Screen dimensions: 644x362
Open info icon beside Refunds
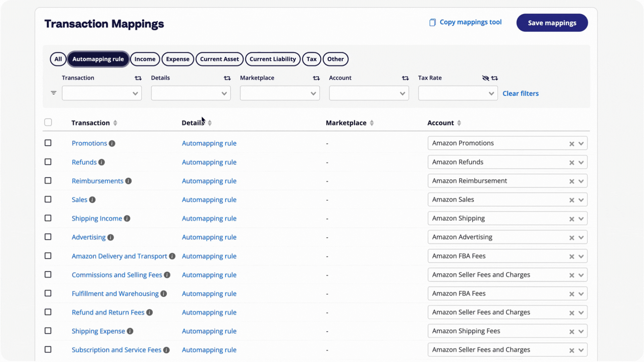pos(102,162)
